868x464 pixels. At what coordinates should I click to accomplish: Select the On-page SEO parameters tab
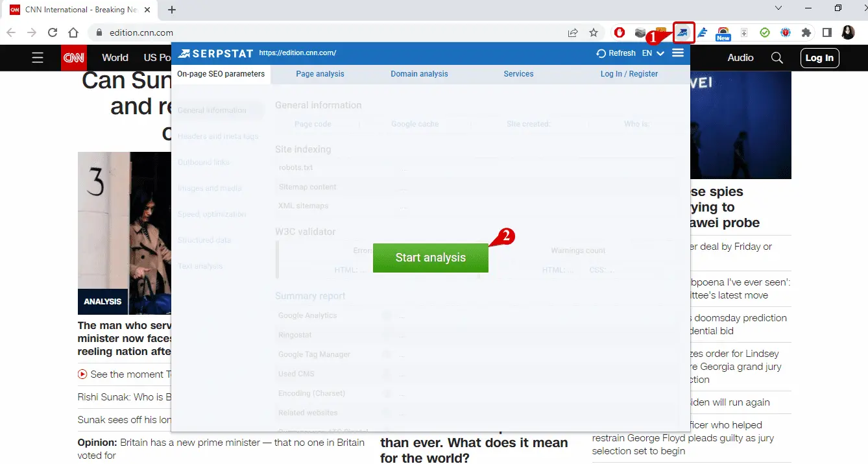(x=221, y=74)
